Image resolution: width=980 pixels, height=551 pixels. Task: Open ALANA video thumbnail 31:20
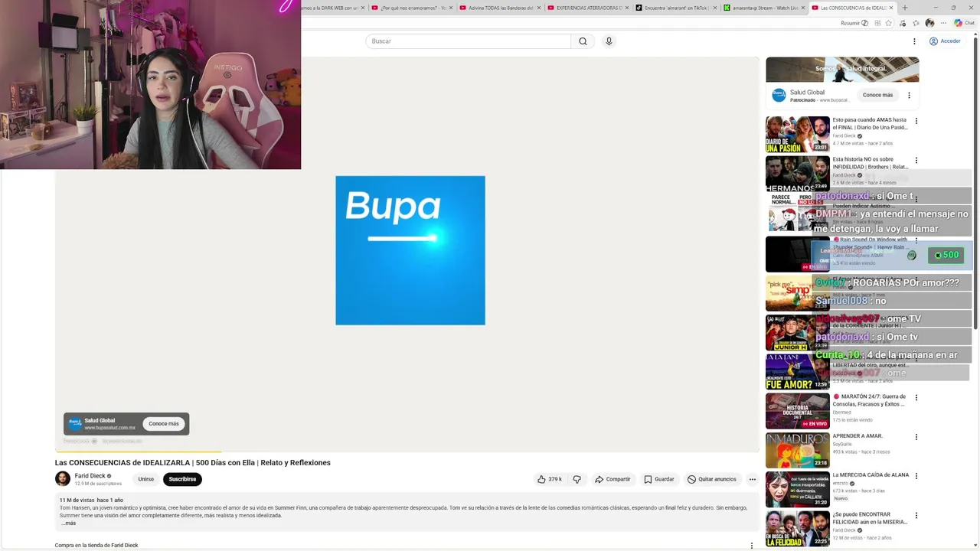tap(798, 490)
